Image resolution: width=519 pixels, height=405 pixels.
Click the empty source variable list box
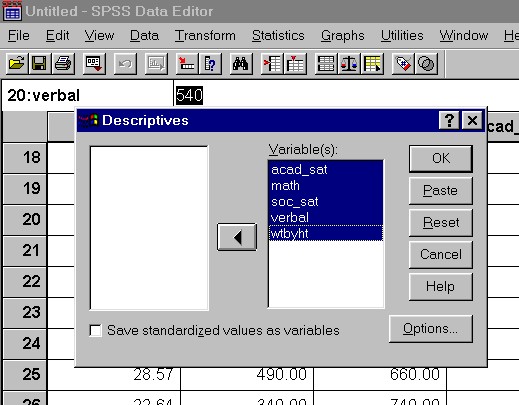point(149,228)
